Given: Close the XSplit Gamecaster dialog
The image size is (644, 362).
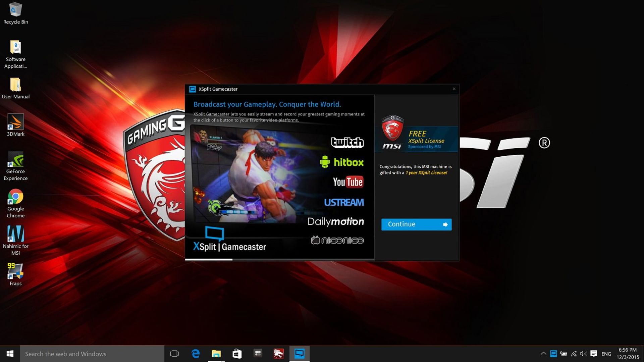Looking at the screenshot, I should coord(454,89).
